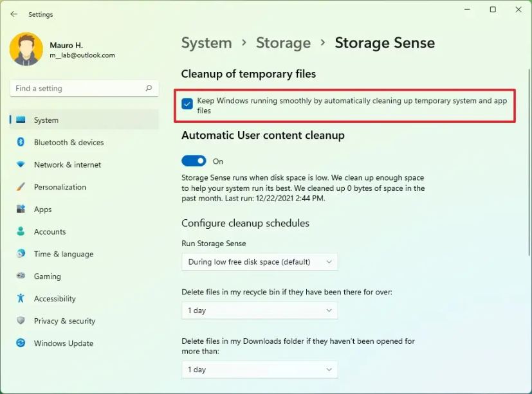Open the Run Storage Sense dropdown
532x394 pixels.
[259, 262]
